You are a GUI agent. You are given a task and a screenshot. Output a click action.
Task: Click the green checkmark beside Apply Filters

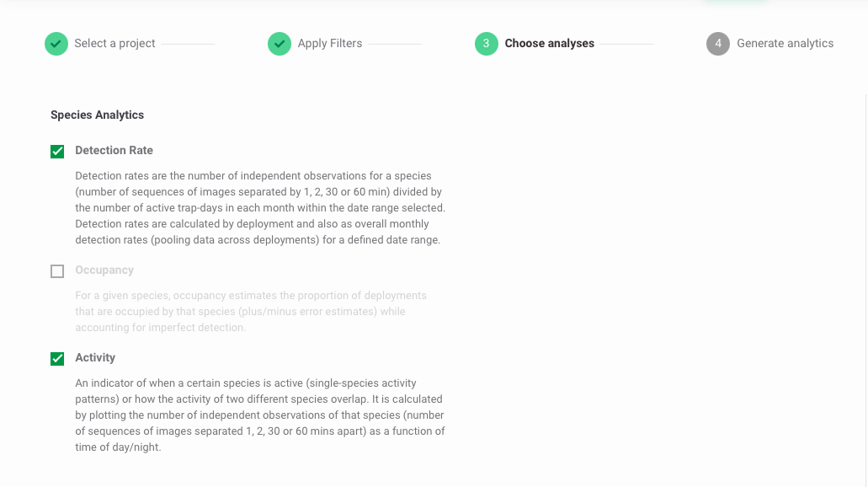(279, 44)
